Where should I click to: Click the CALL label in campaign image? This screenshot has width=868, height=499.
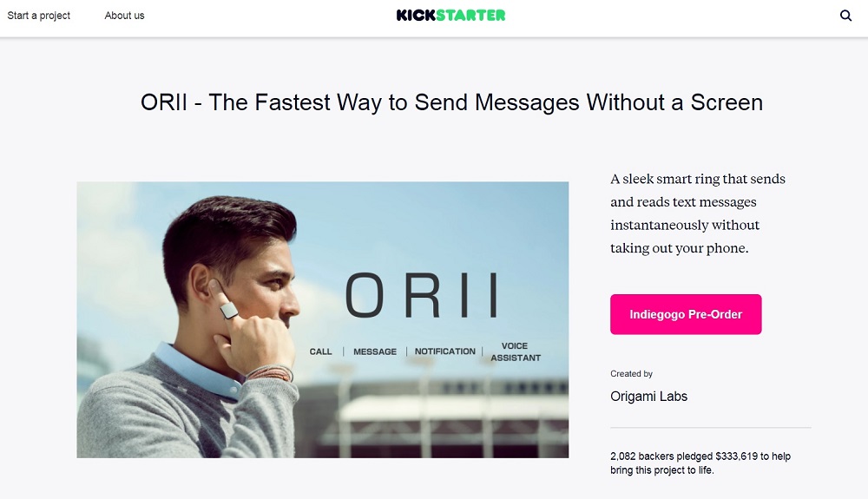point(320,351)
